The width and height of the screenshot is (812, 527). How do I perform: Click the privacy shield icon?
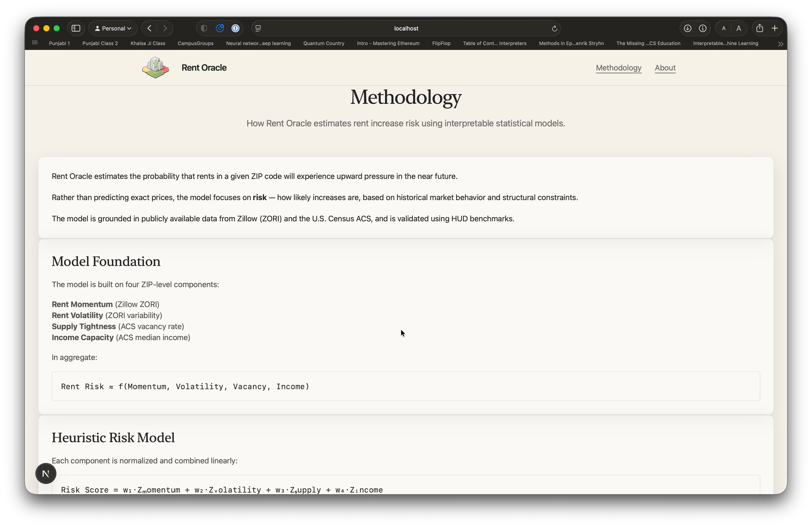tap(204, 28)
